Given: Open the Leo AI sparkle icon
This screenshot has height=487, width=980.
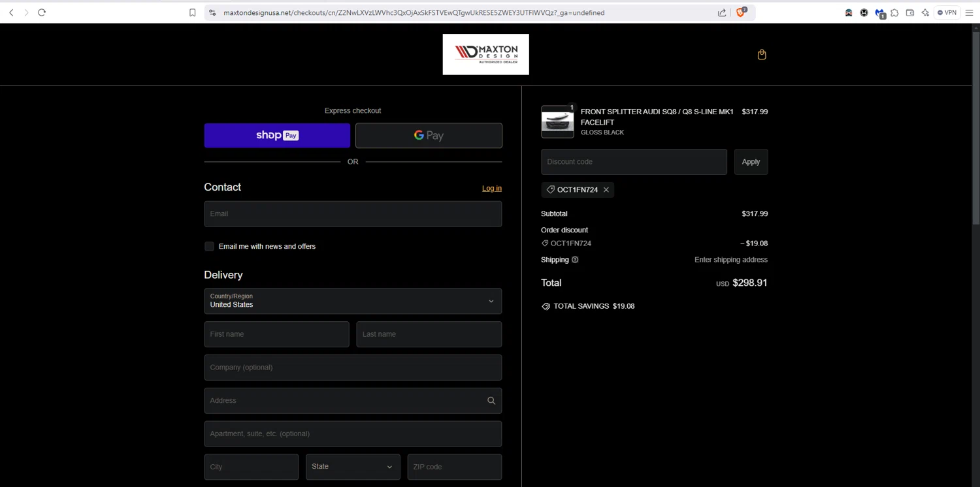Looking at the screenshot, I should [x=925, y=12].
